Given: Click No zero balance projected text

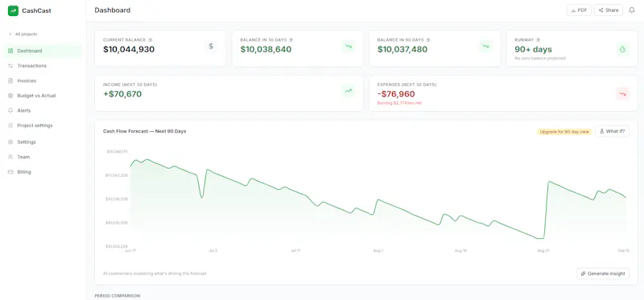Looking at the screenshot, I should [539, 58].
